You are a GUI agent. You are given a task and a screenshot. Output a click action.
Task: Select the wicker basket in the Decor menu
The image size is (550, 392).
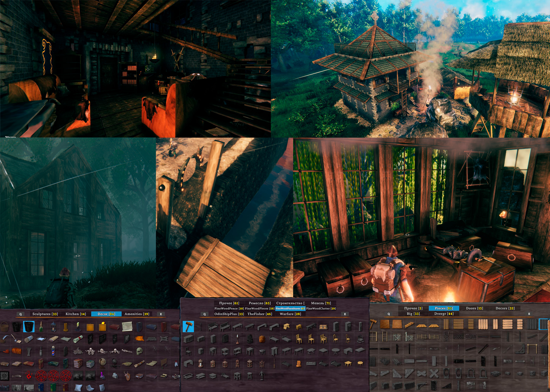pyautogui.click(x=4, y=327)
